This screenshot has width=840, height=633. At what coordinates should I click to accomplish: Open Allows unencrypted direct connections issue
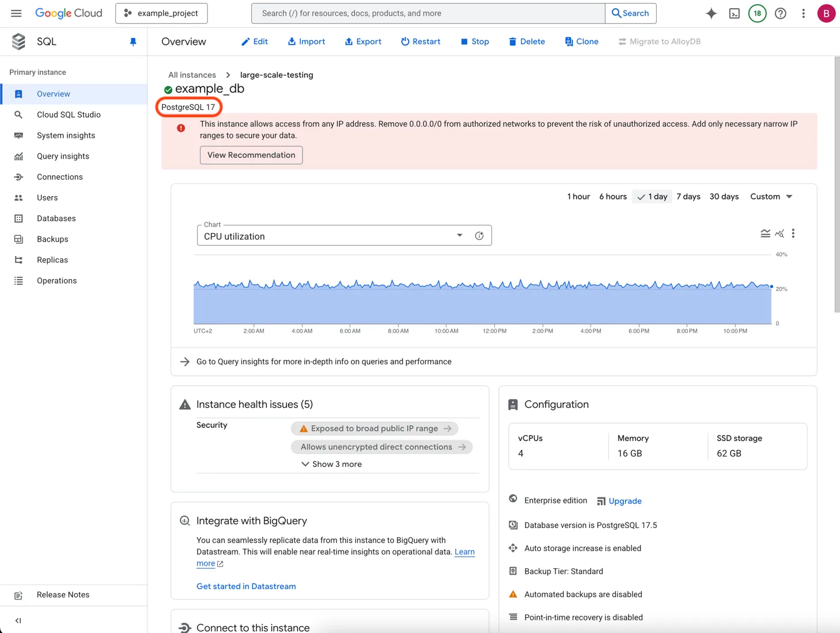(382, 447)
